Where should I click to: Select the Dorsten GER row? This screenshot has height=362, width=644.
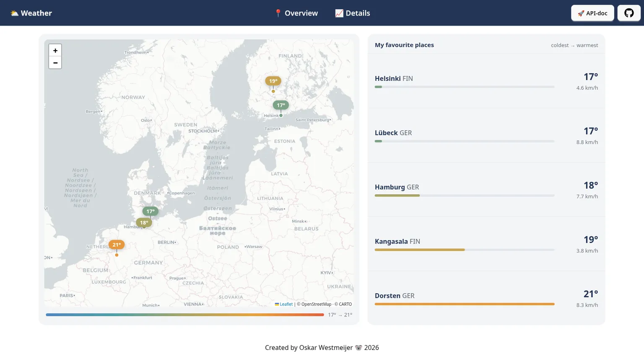click(486, 298)
